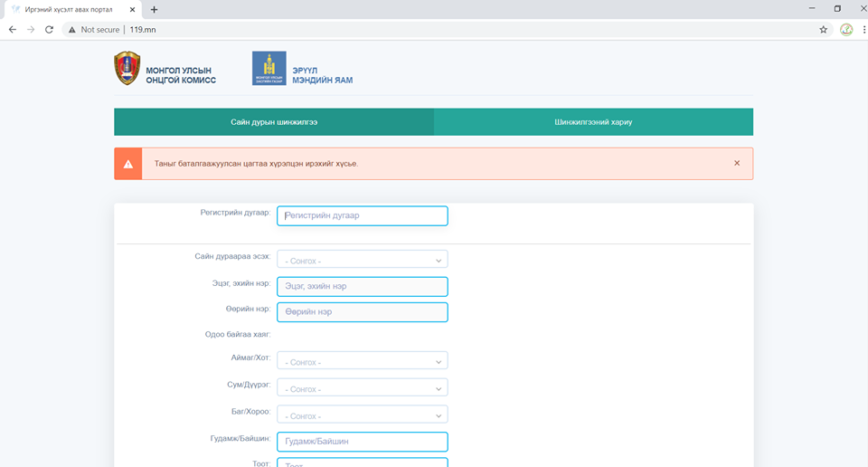
Task: Click the ЭРҮҮЛ МЭНДИЙН ЯАМ text
Action: click(322, 75)
